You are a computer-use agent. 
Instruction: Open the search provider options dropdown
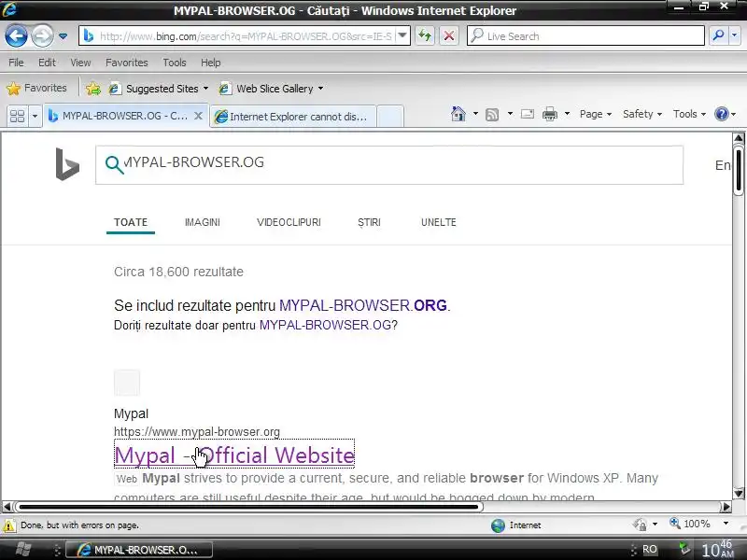(x=735, y=35)
